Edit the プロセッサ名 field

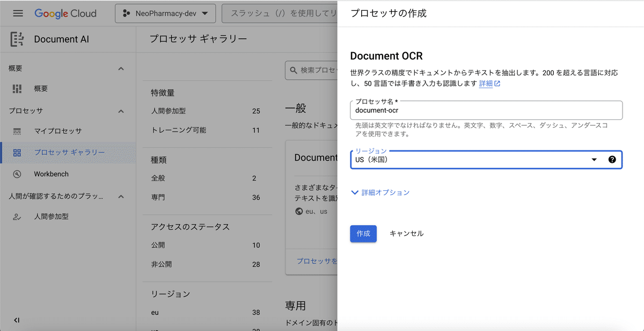coord(486,110)
